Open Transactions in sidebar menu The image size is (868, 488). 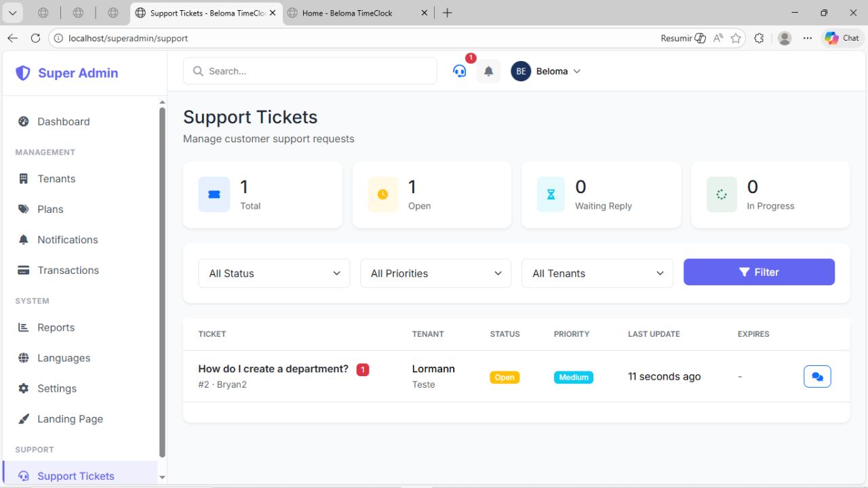coord(68,270)
